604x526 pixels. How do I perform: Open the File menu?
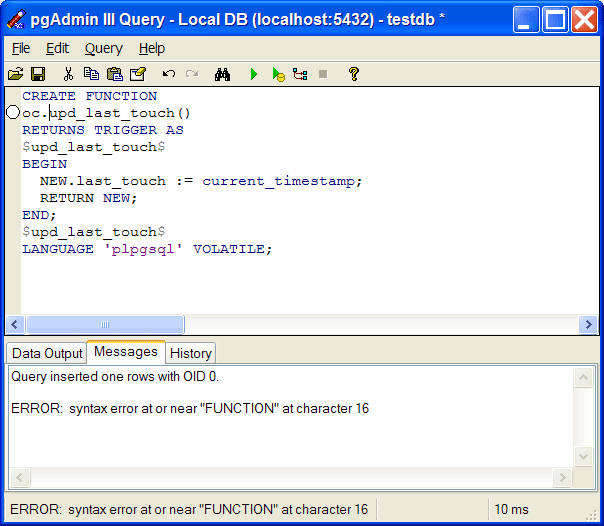pyautogui.click(x=21, y=48)
